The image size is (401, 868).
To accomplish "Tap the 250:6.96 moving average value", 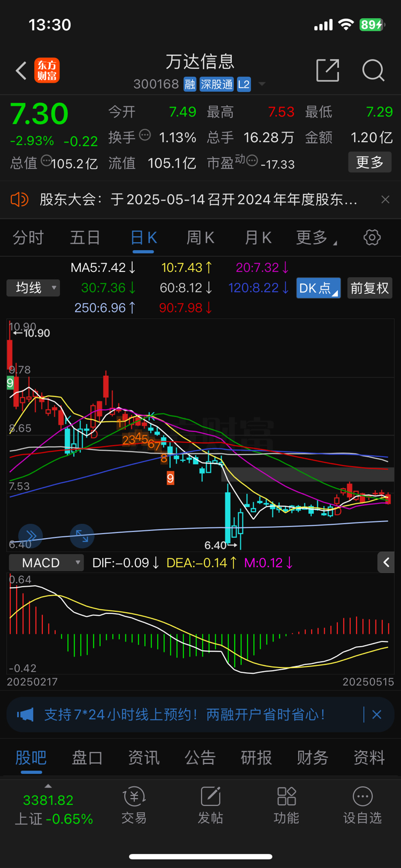I will point(105,308).
